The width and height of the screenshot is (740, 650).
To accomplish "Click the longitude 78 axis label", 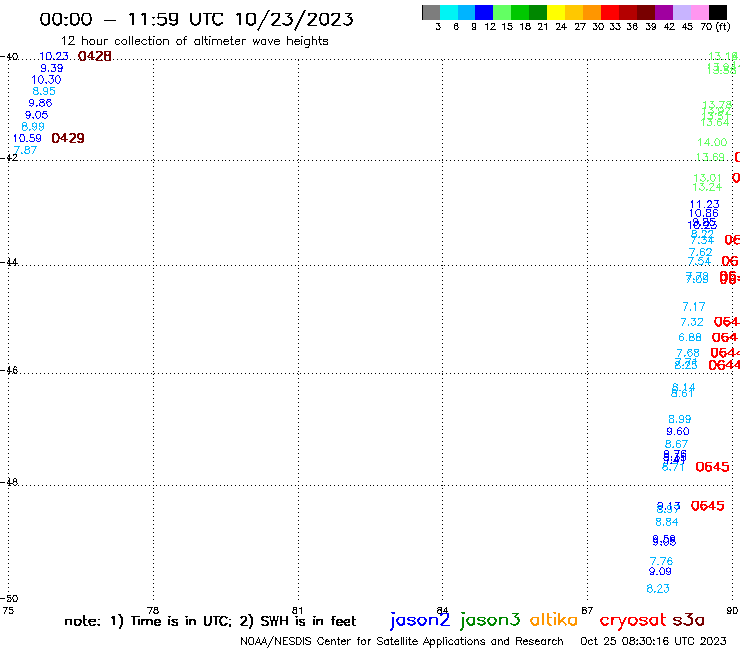I will (x=153, y=610).
